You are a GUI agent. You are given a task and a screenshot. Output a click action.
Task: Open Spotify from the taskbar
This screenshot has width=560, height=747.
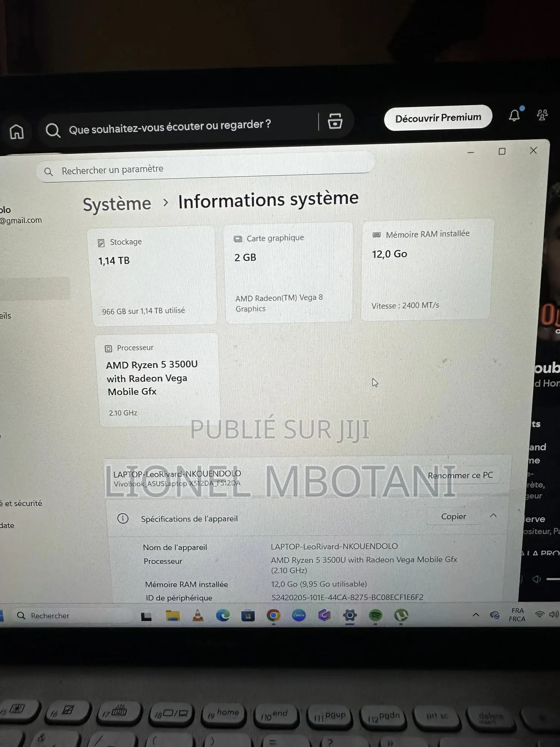(375, 615)
